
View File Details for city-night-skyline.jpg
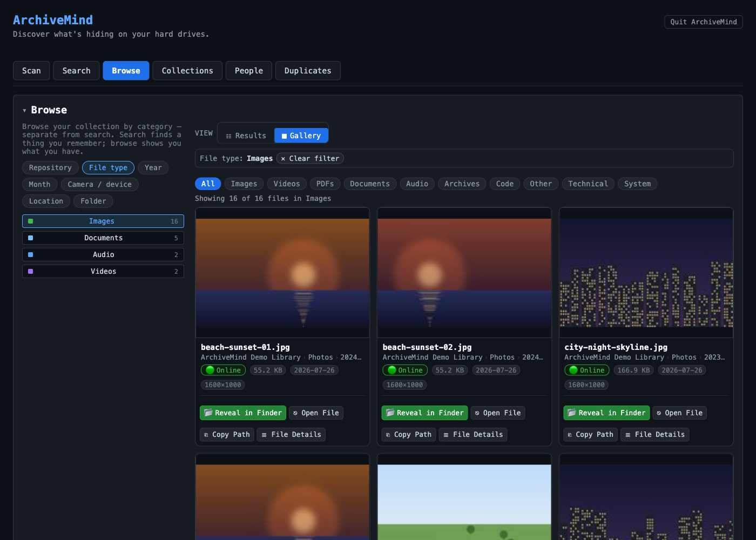[655, 435]
